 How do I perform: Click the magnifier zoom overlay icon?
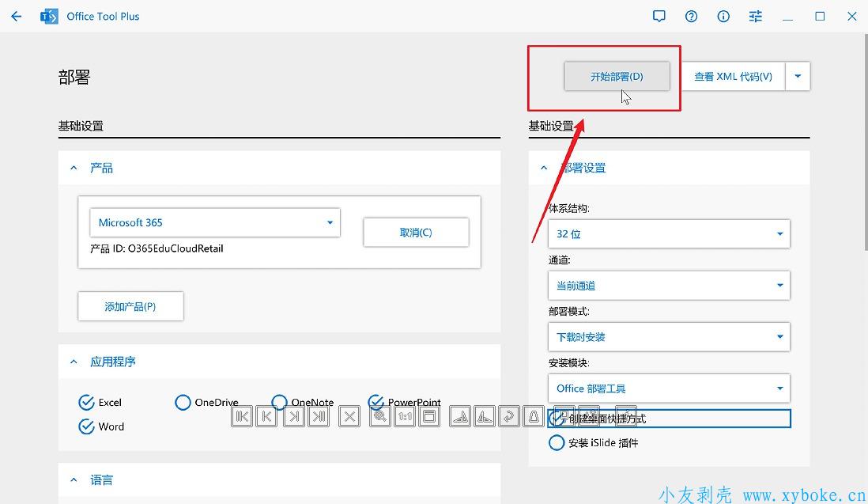click(x=380, y=416)
